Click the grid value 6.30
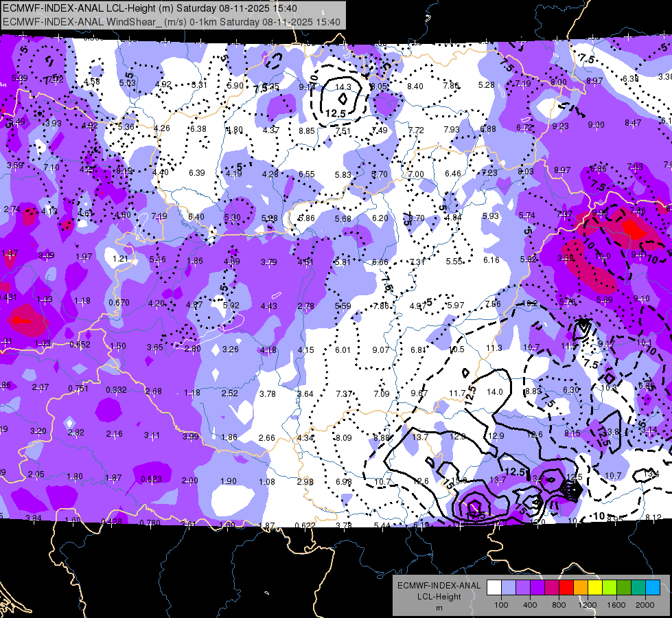Image resolution: width=672 pixels, height=618 pixels. 571,390
